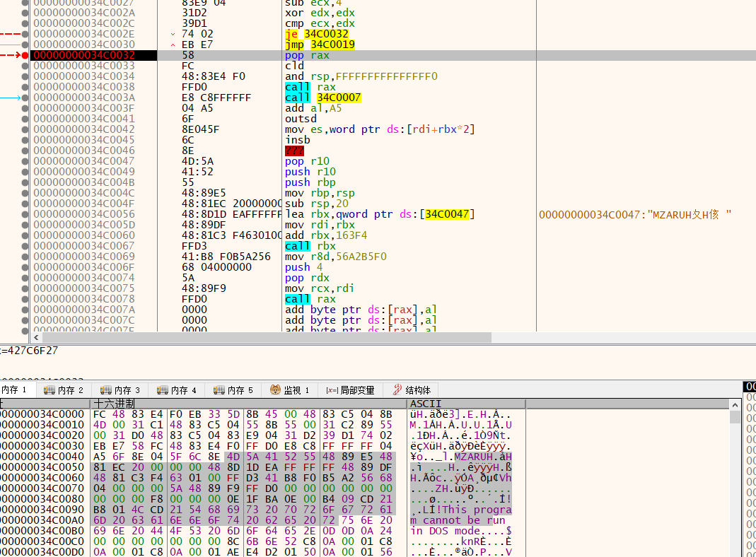Screen dimensions: 756x557
Task: Click address 00000000034C0069 in disassembly
Action: 84,257
